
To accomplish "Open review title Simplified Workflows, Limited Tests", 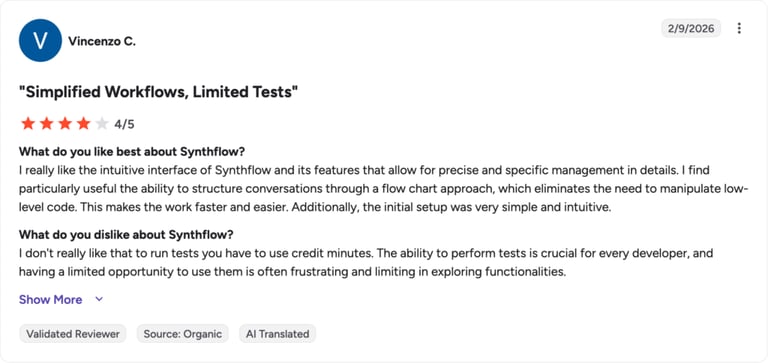I will click(x=159, y=92).
